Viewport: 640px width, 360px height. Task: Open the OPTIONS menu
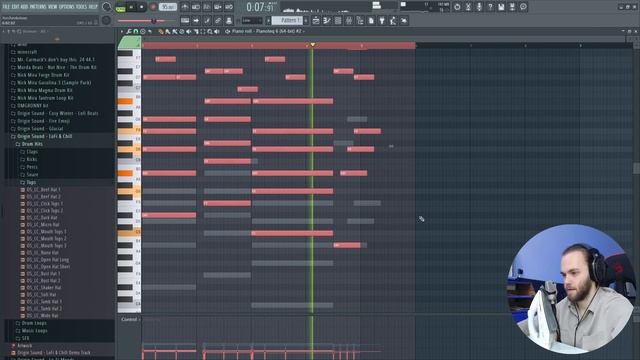point(67,7)
